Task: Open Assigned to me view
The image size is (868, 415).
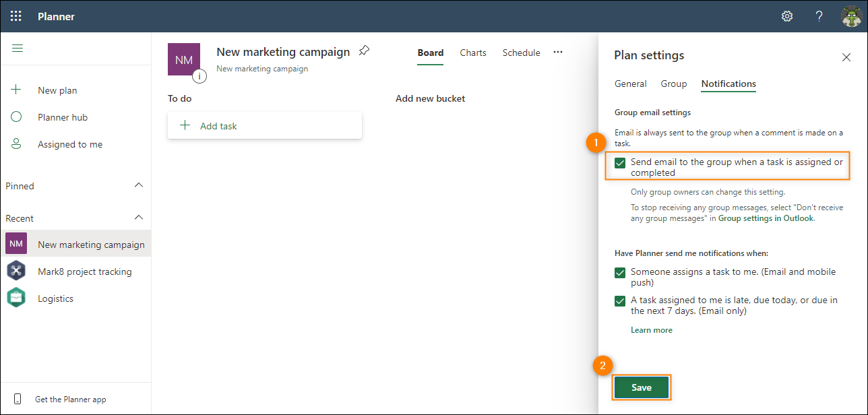Action: 70,144
